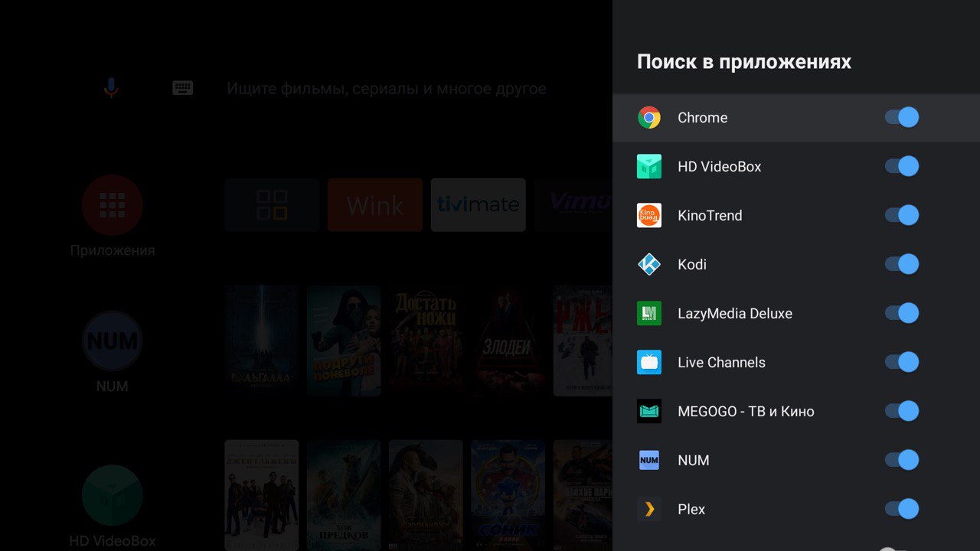980x551 pixels.
Task: Toggle MEGOGO search switch
Action: pyautogui.click(x=902, y=412)
